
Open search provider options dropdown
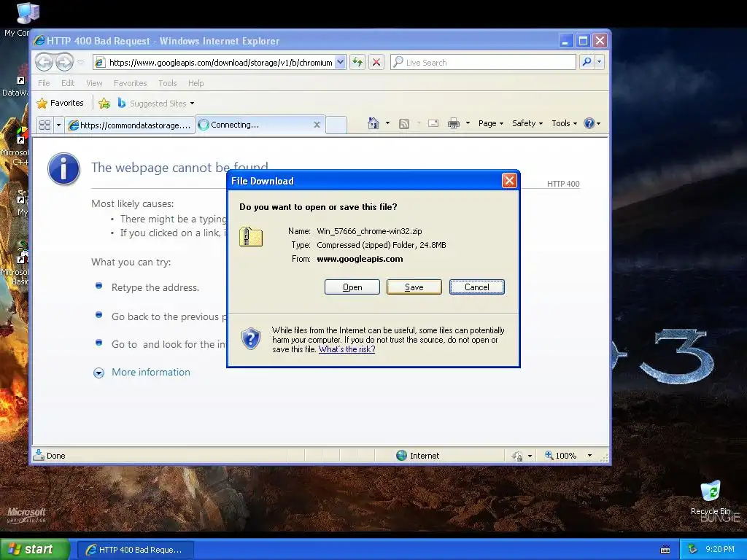click(600, 62)
